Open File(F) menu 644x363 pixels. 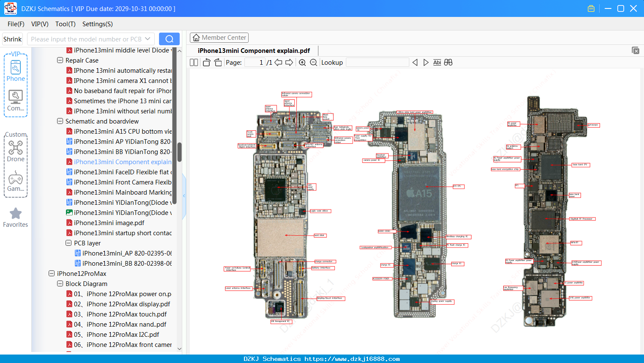16,24
